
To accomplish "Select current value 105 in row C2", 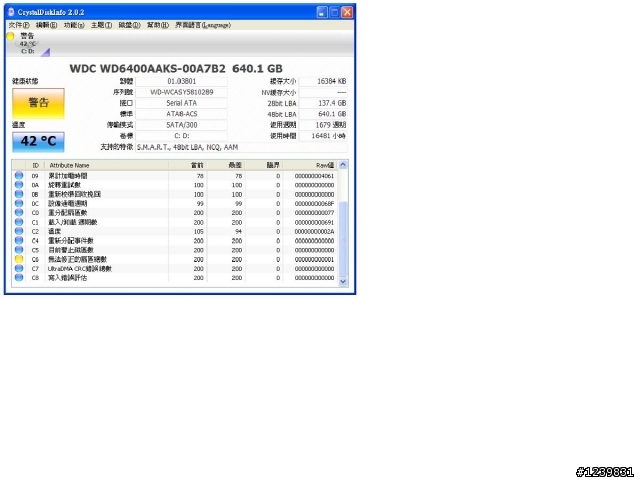I will click(x=199, y=231).
